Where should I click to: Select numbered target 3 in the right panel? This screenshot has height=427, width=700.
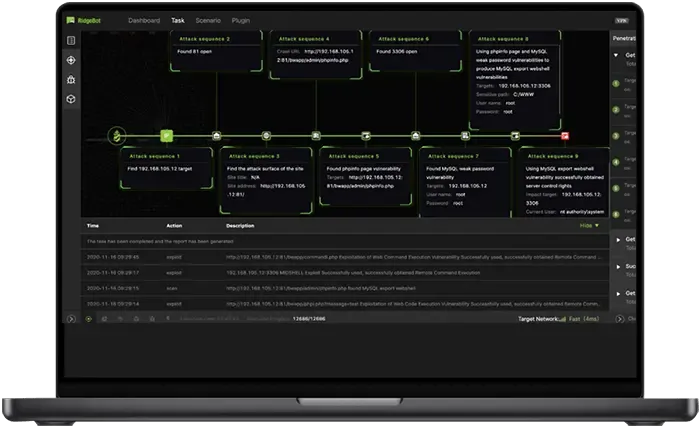tap(616, 136)
